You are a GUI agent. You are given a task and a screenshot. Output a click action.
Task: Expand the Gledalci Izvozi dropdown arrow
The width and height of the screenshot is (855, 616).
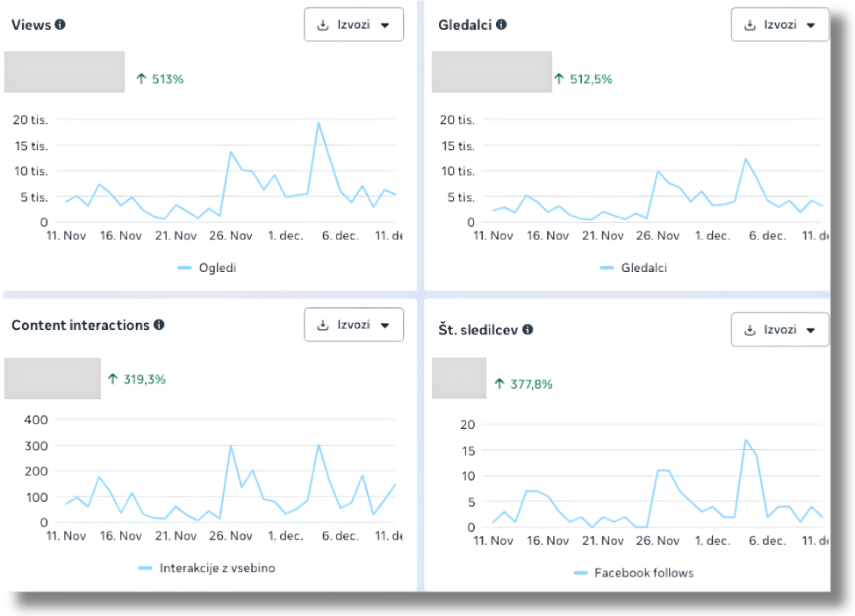[x=811, y=25]
